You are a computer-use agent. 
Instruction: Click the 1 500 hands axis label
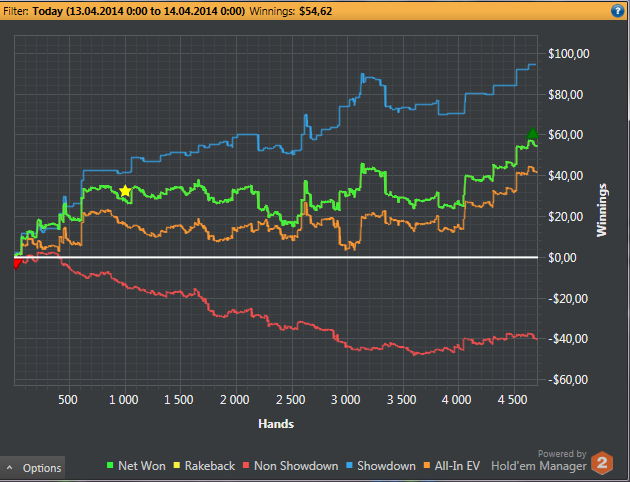[179, 400]
